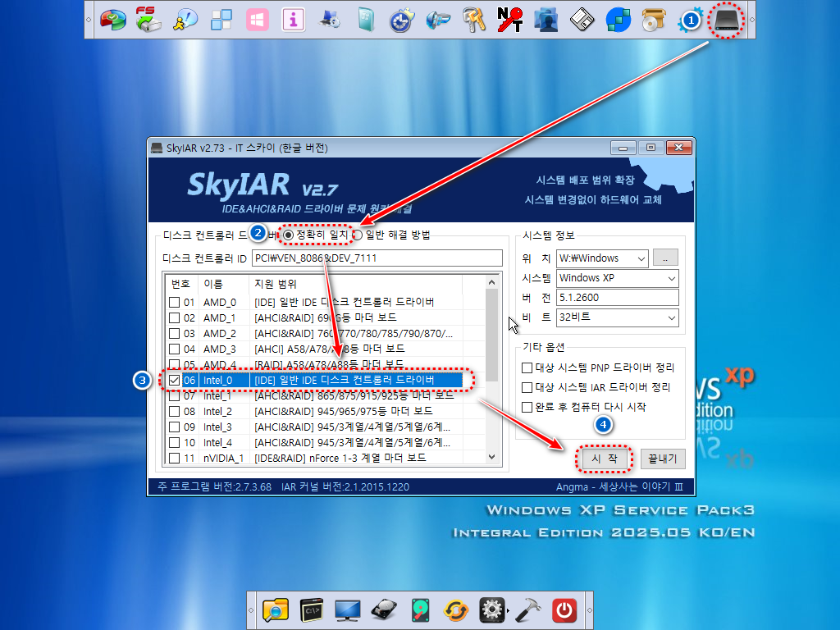The height and width of the screenshot is (630, 840).
Task: Launch the green disk gauge icon
Action: coord(421,610)
